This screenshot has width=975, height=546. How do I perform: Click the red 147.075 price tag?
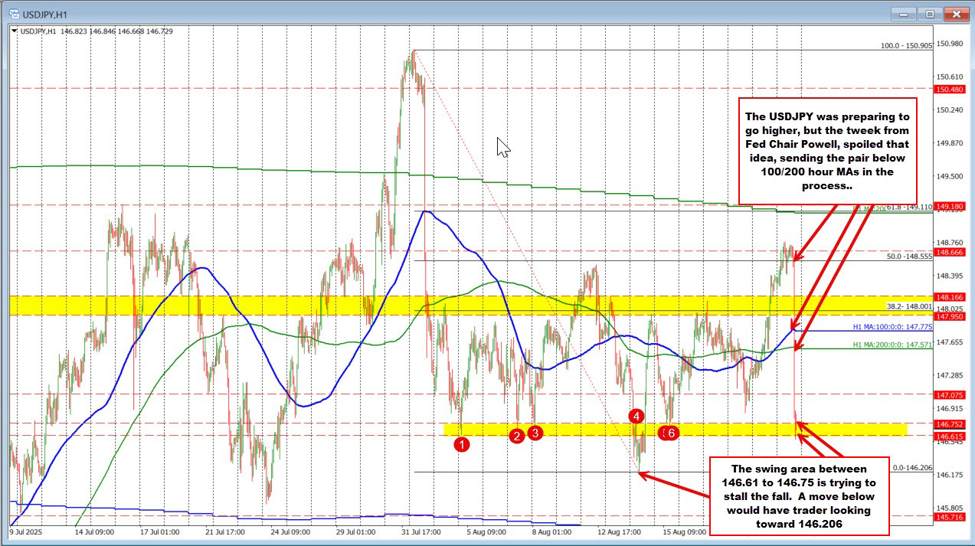pos(950,395)
